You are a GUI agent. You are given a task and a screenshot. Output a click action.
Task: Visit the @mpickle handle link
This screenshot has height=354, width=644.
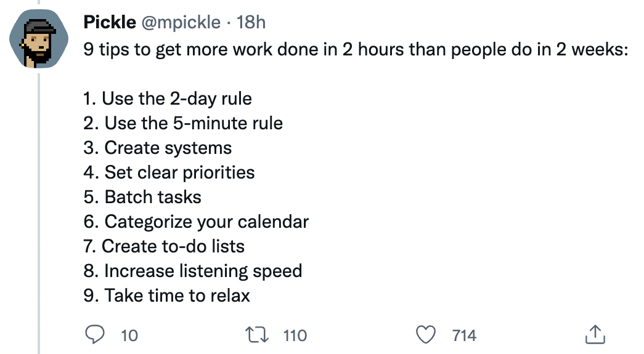pos(181,22)
